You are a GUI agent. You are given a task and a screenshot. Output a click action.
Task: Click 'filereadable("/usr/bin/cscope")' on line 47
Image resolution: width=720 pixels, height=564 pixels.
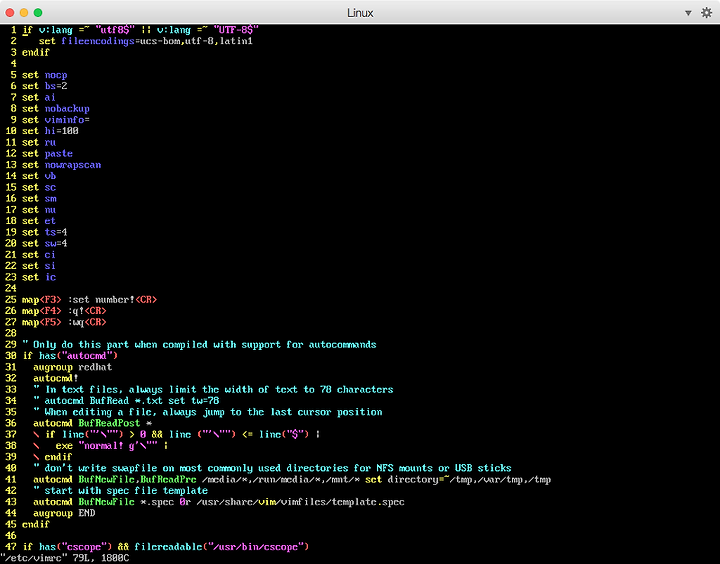222,547
